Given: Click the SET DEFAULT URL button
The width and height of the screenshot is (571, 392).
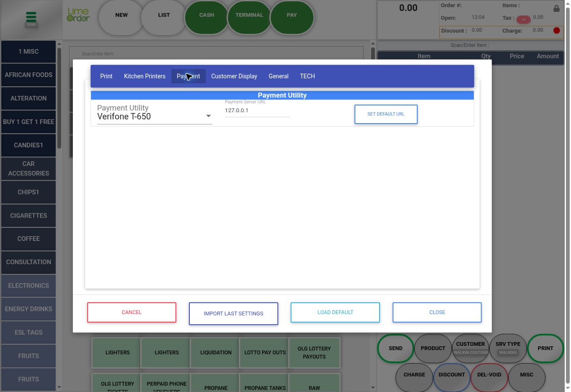Looking at the screenshot, I should point(386,114).
